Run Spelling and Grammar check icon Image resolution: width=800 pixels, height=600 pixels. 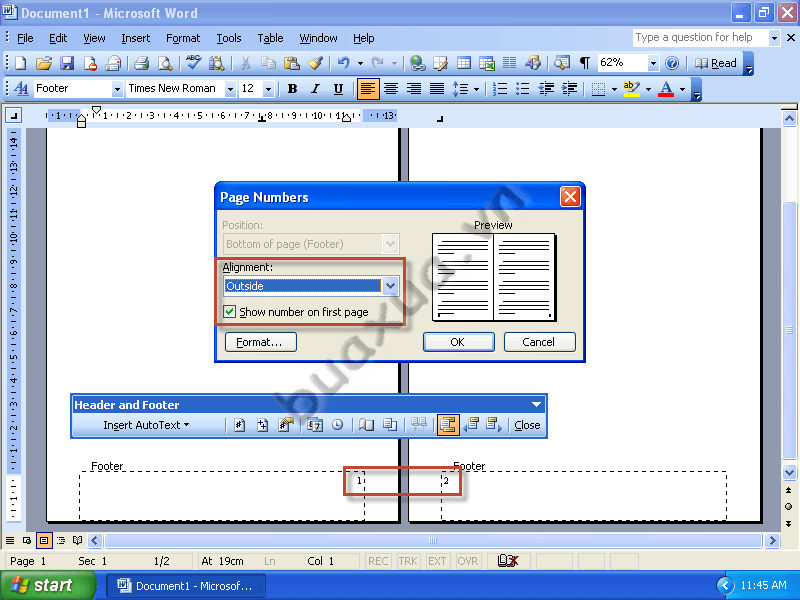[x=193, y=63]
